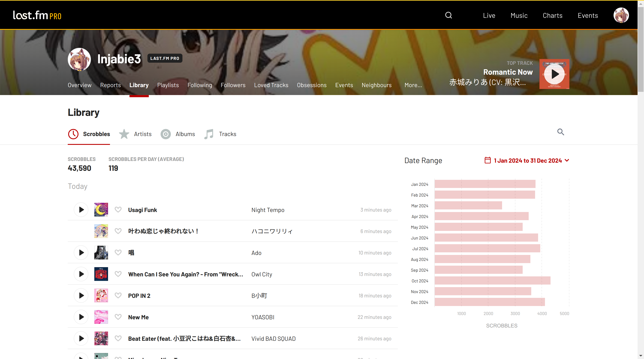Open Events in top navigation
The width and height of the screenshot is (644, 359).
click(588, 15)
